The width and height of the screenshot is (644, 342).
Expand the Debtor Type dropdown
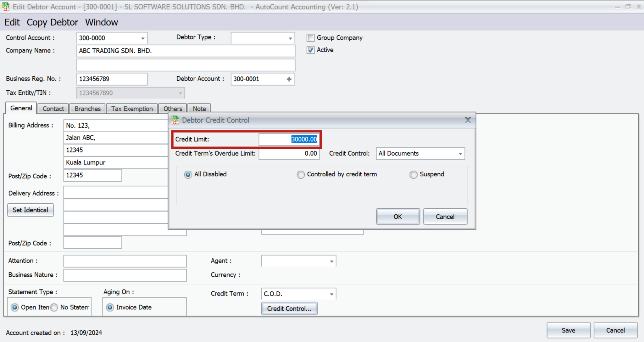coord(290,38)
